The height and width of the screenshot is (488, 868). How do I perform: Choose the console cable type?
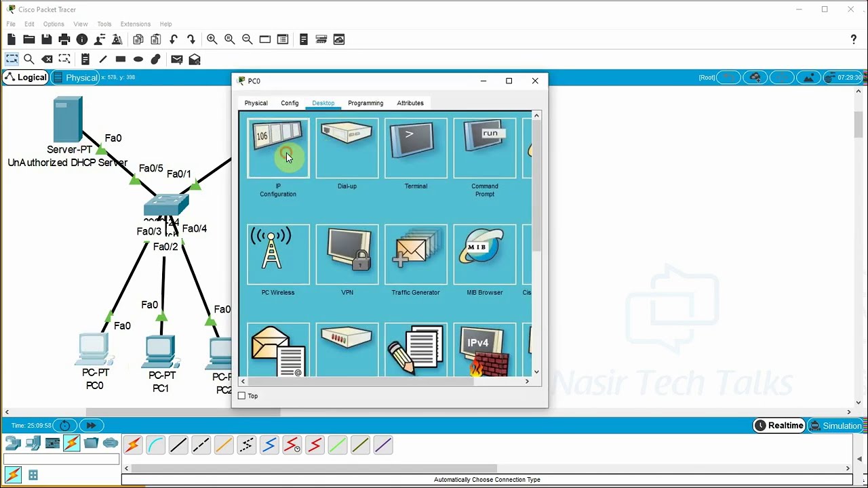[x=155, y=445]
